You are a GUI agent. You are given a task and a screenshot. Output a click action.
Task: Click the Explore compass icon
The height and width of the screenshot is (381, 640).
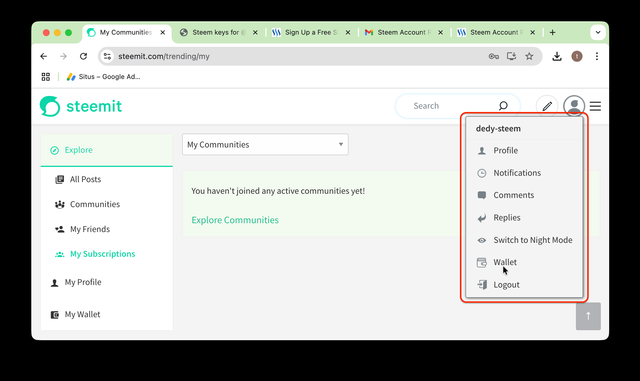54,150
